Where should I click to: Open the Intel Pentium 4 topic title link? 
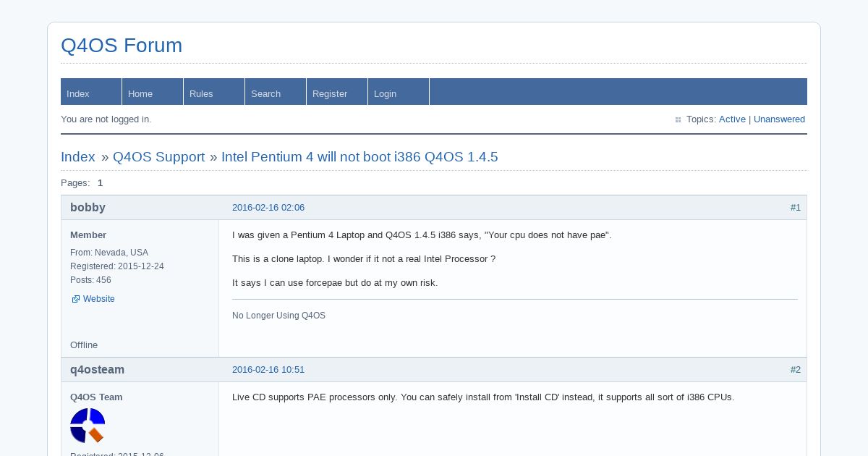[x=359, y=157]
